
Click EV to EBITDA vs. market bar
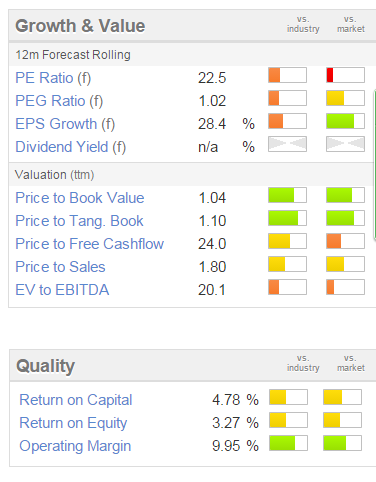(345, 287)
